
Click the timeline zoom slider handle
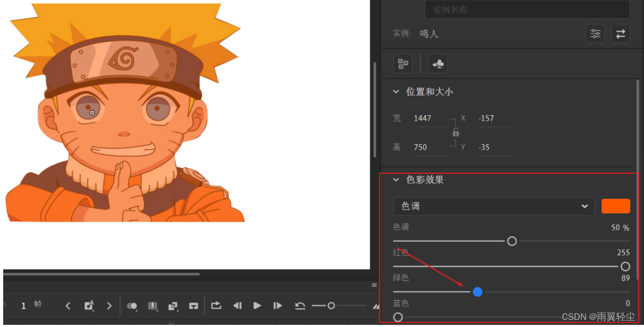point(331,306)
